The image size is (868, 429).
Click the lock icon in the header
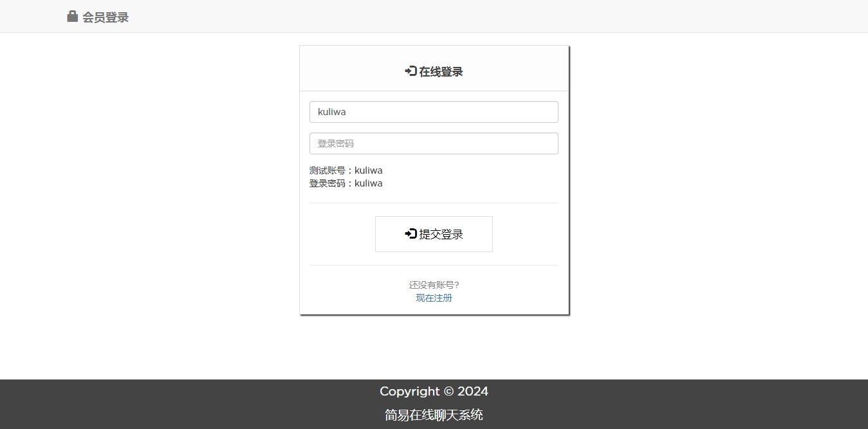point(73,17)
